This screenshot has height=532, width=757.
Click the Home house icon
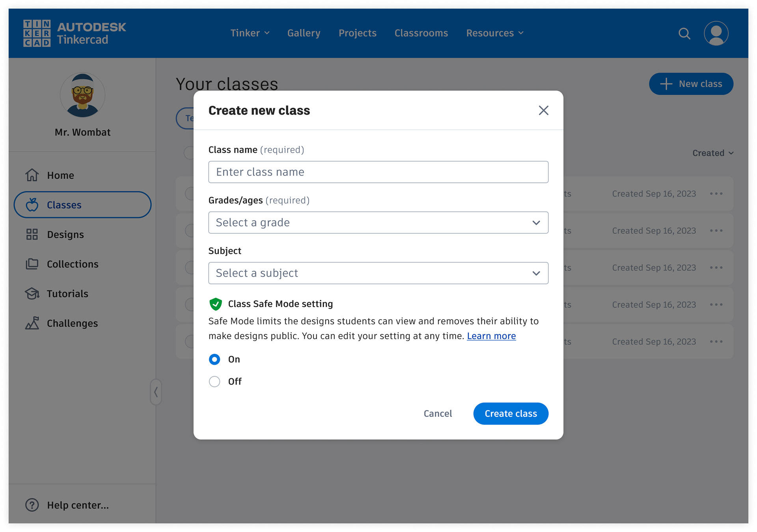[32, 175]
